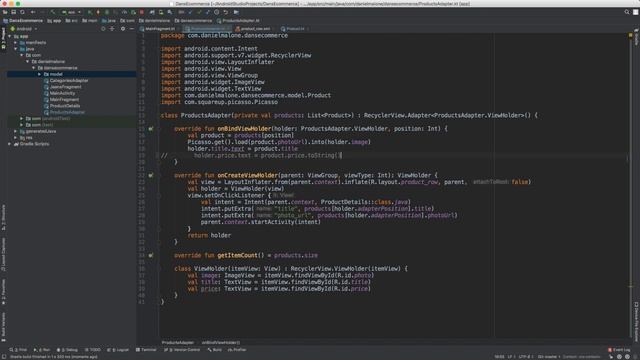Expand the Gradle Scripts node
This screenshot has height=360, width=640.
(9, 144)
